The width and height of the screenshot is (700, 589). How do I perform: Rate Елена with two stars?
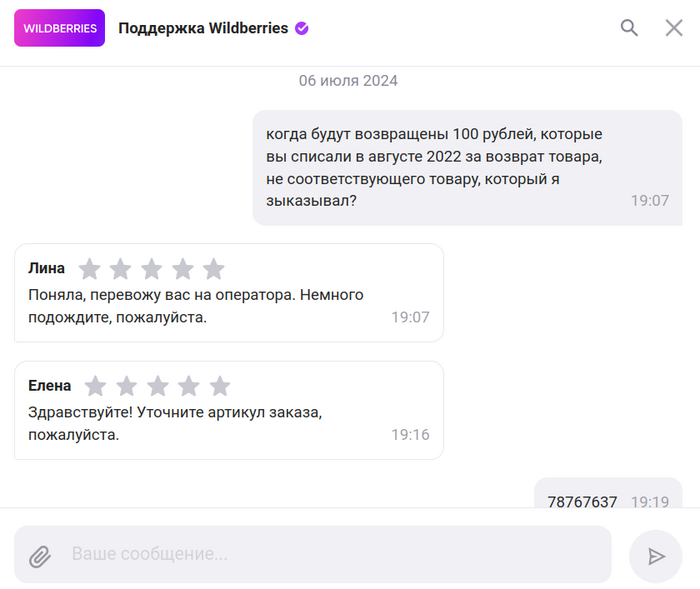click(x=127, y=386)
